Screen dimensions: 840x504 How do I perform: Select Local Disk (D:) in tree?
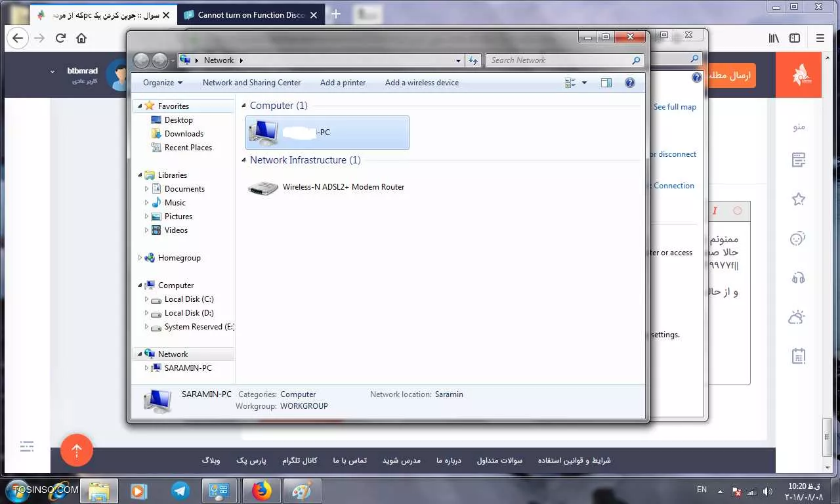click(x=189, y=313)
